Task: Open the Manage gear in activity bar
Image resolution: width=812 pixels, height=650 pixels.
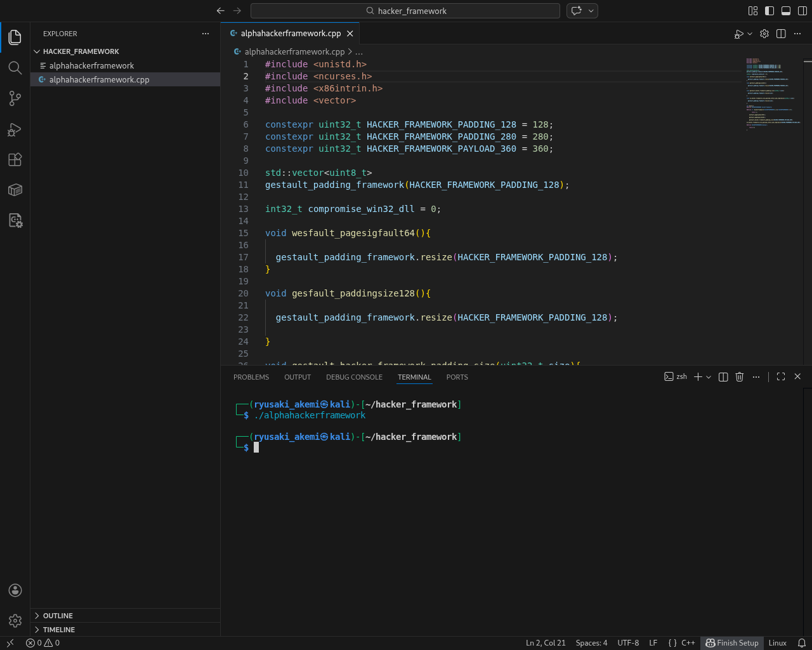Action: (15, 621)
